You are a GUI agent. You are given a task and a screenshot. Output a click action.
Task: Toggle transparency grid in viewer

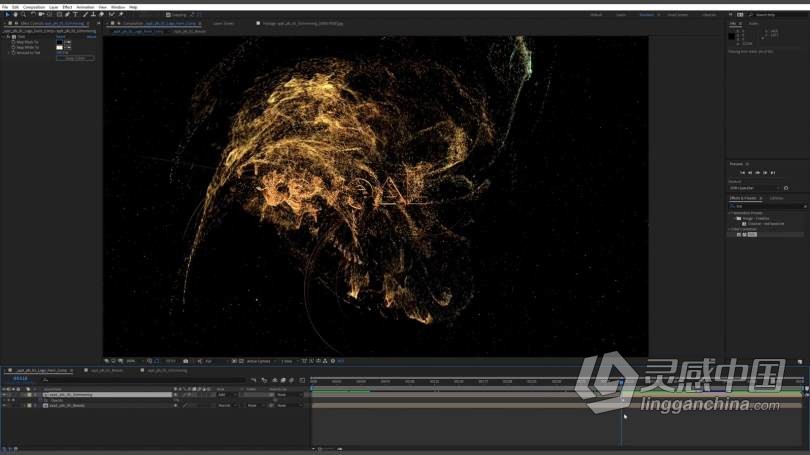click(x=241, y=361)
